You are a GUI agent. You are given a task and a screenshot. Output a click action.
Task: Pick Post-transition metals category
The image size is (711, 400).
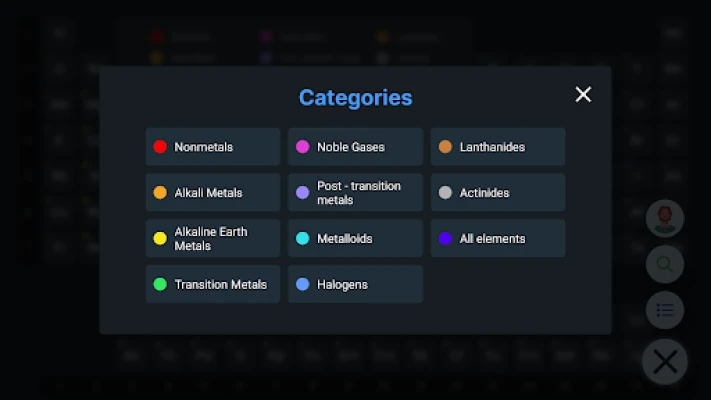(355, 193)
